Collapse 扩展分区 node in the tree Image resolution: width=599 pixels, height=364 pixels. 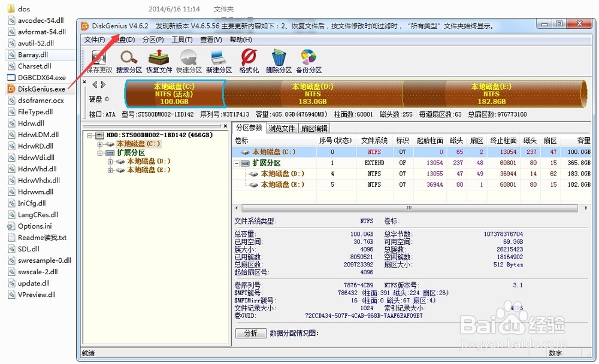click(x=100, y=153)
